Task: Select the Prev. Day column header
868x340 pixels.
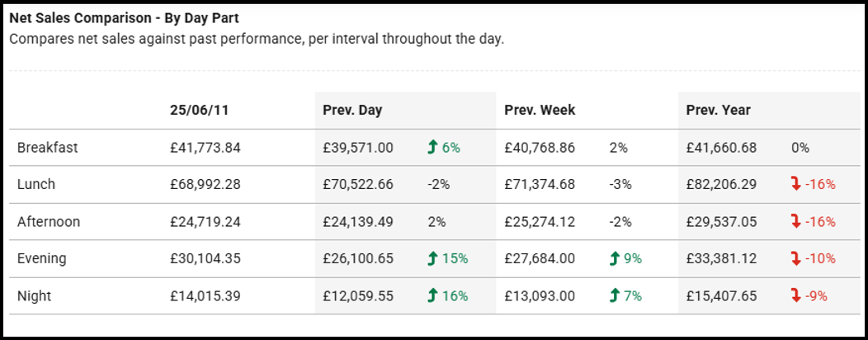Action: pos(352,110)
